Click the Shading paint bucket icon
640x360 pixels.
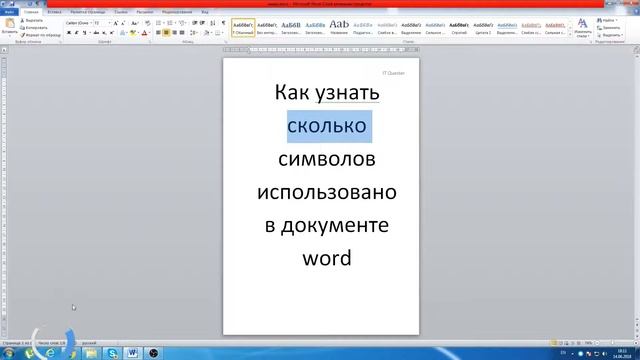pos(207,33)
